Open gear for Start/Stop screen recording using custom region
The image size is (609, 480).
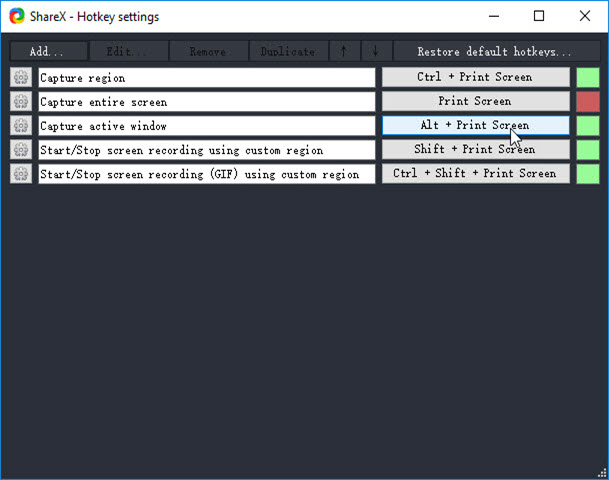point(21,150)
